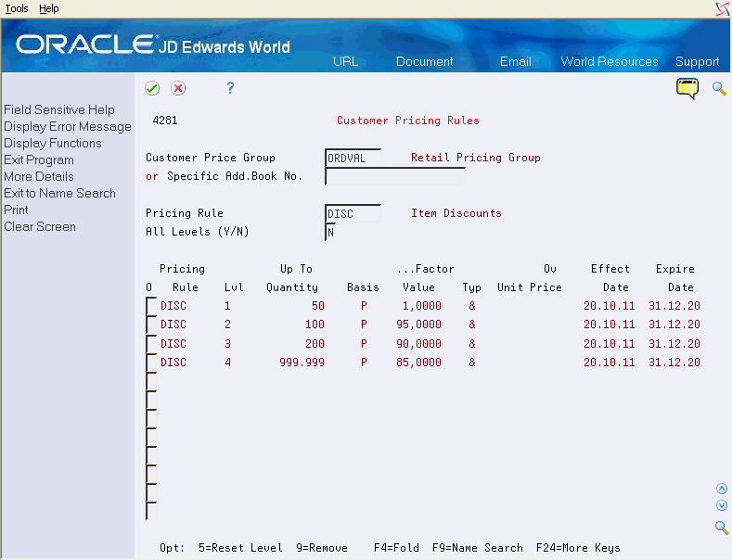Viewport: 732px width, 560px height.
Task: Focus the Customer Price Group field
Action: pyautogui.click(x=353, y=159)
